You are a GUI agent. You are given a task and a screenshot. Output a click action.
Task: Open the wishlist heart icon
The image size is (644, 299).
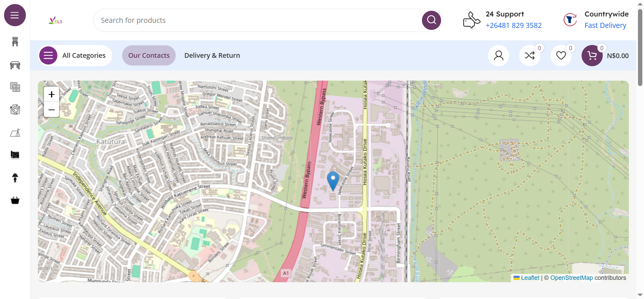click(561, 55)
